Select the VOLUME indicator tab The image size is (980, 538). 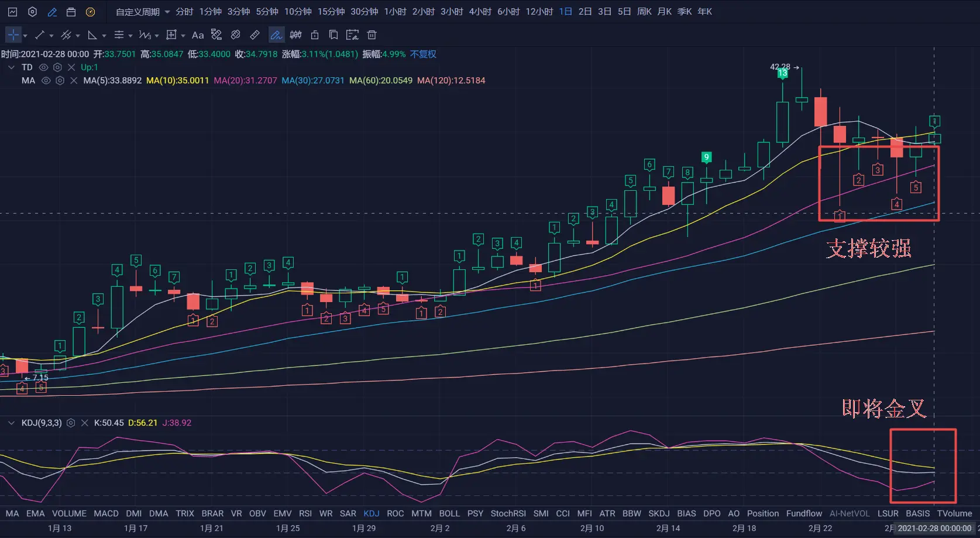[69, 513]
